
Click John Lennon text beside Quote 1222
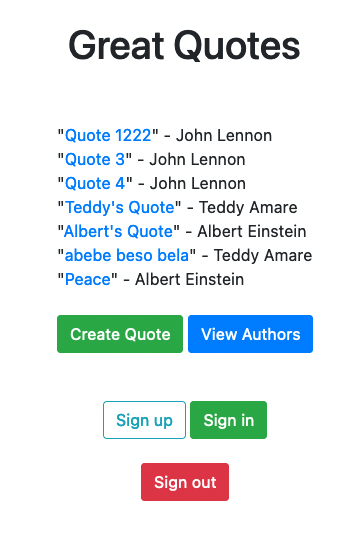(x=224, y=136)
